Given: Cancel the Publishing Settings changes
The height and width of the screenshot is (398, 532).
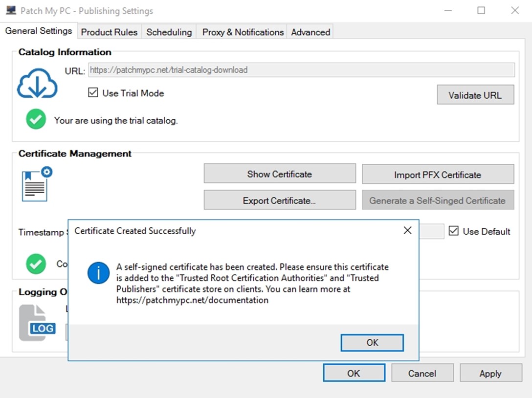Looking at the screenshot, I should 422,373.
